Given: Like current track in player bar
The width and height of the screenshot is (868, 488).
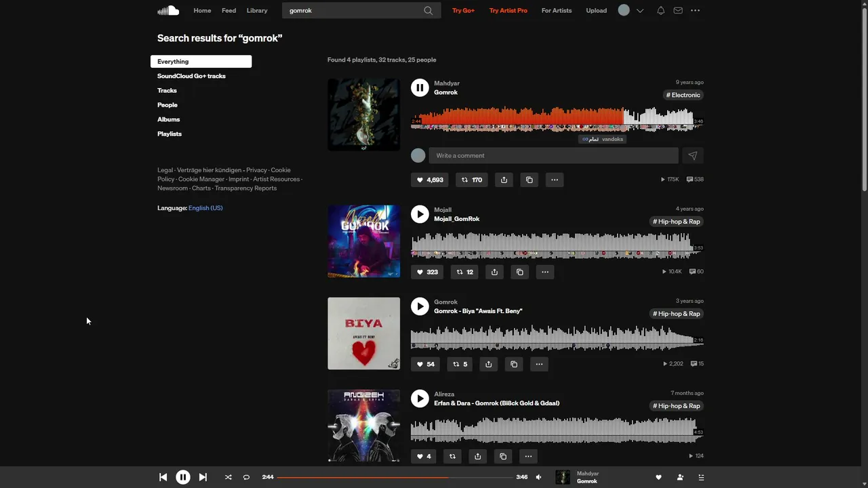Looking at the screenshot, I should 658,477.
